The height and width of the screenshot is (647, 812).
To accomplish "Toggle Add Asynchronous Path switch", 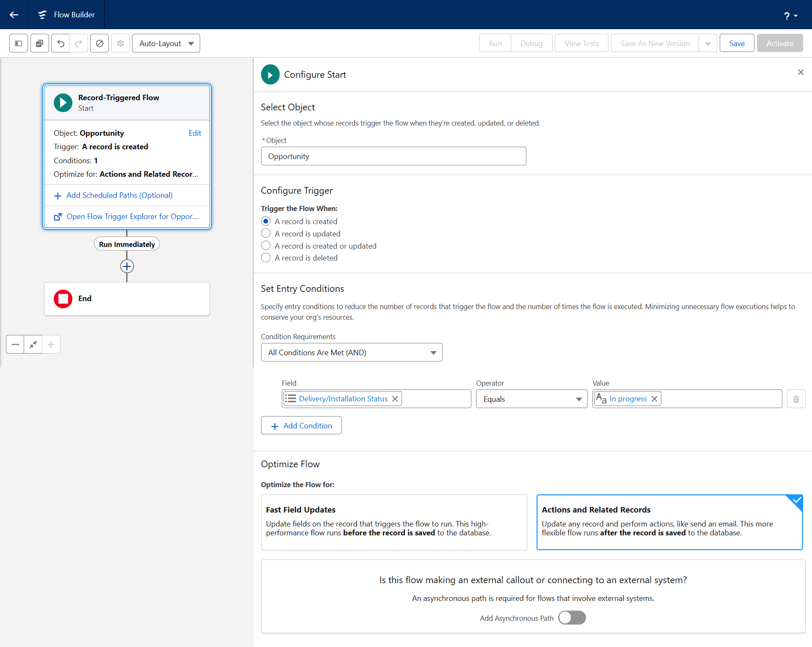I will coord(572,618).
